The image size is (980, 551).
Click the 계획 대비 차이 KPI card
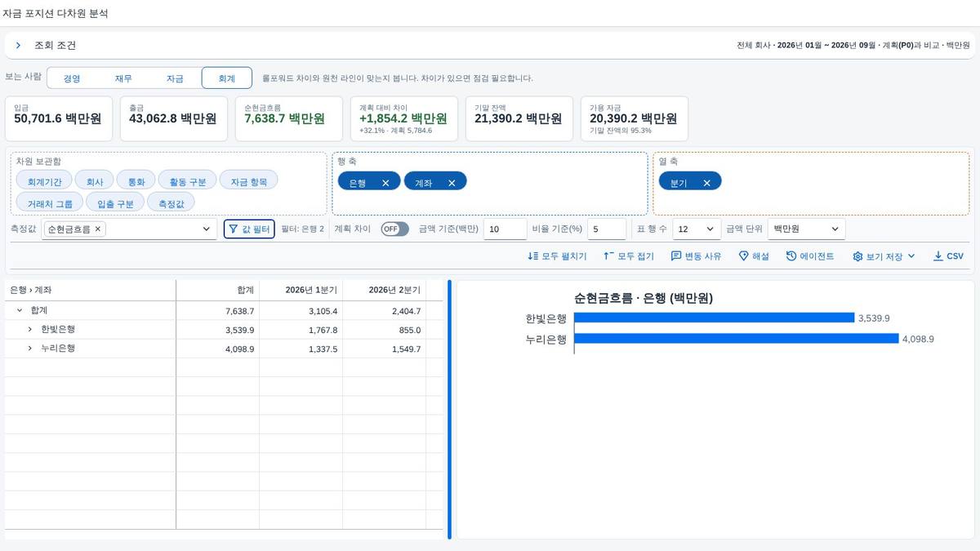pos(404,118)
